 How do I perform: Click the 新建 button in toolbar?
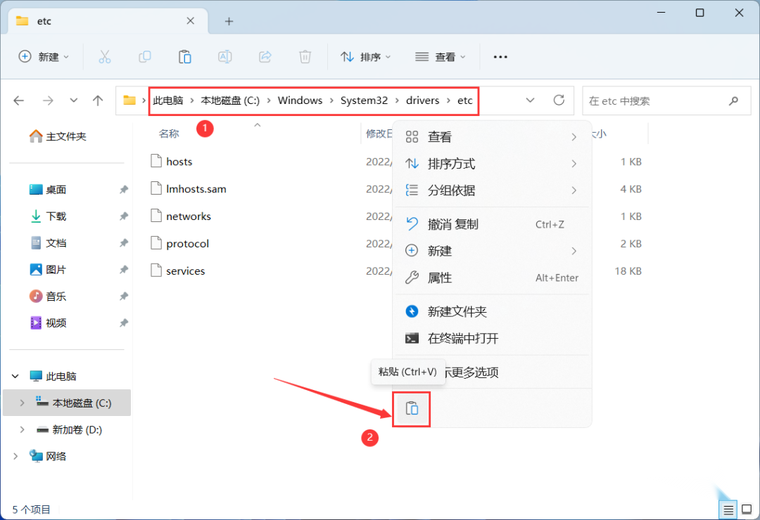44,57
